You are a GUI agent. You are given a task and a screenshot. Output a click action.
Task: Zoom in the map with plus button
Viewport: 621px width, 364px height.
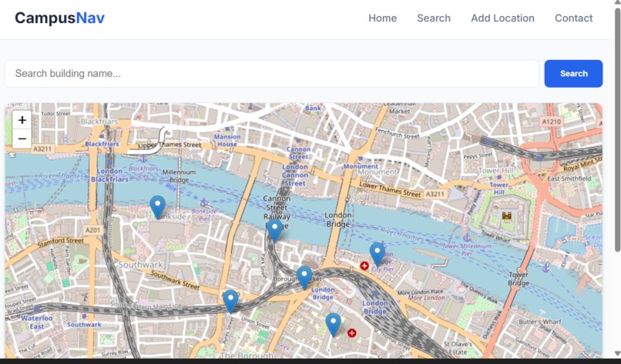22,120
